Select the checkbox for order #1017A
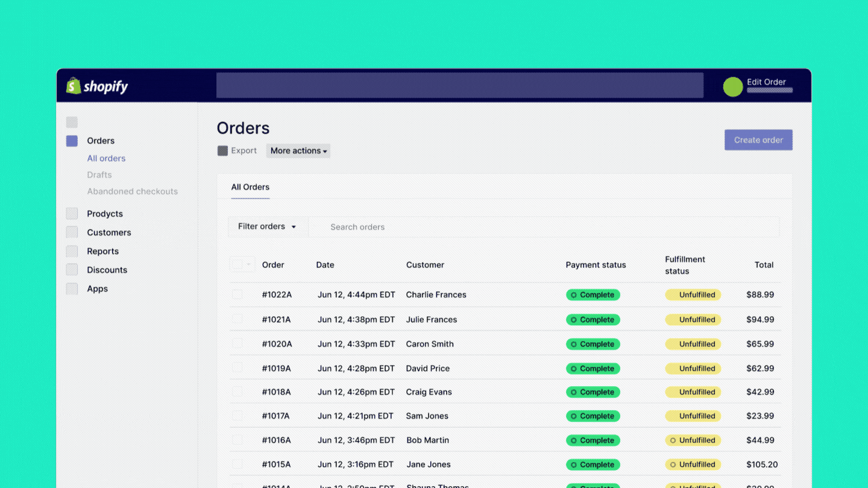 click(x=237, y=416)
